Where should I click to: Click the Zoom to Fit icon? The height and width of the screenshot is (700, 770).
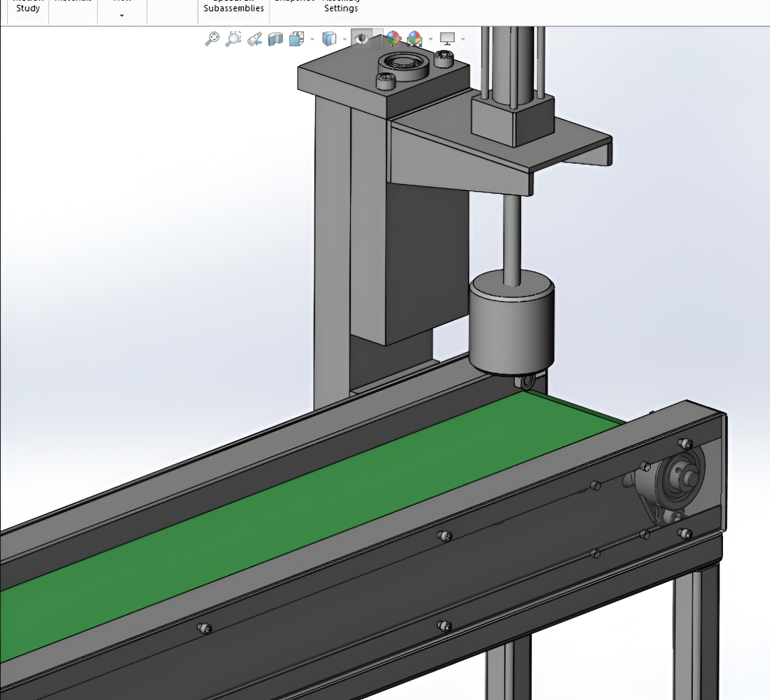[212, 38]
